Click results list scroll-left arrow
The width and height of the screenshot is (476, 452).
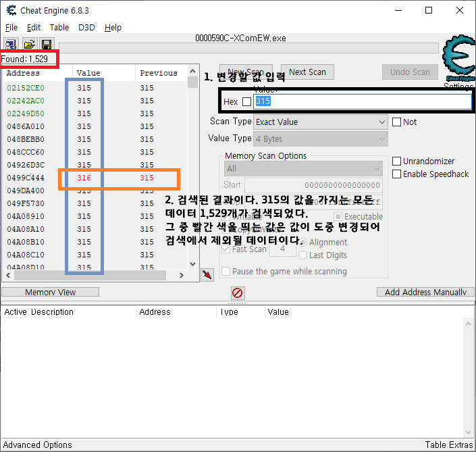(x=8, y=276)
